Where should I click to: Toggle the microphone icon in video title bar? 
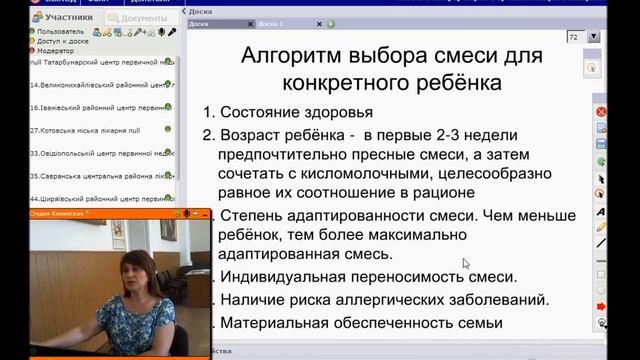click(x=187, y=214)
